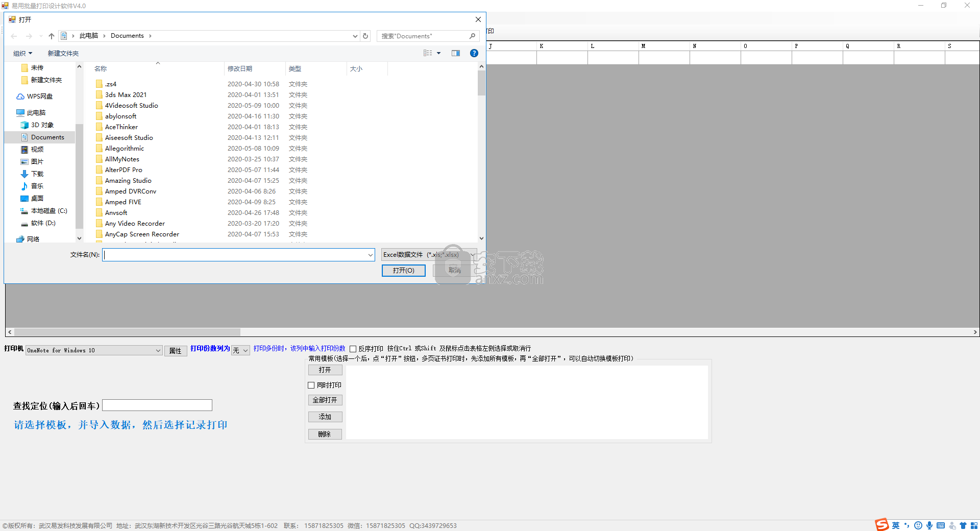980x531 pixels.
Task: Click the emoji face icon in the IME bar
Action: click(x=918, y=525)
